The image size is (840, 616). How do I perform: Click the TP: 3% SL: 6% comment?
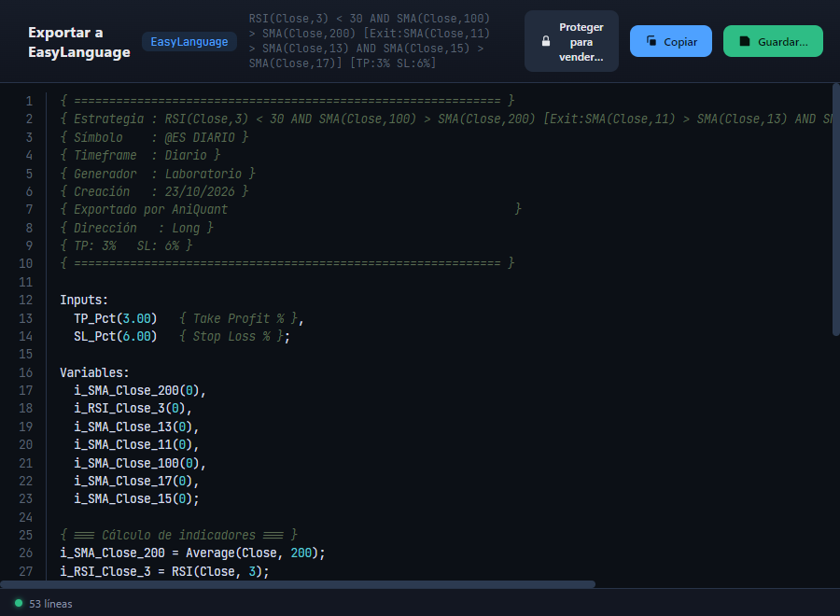126,245
